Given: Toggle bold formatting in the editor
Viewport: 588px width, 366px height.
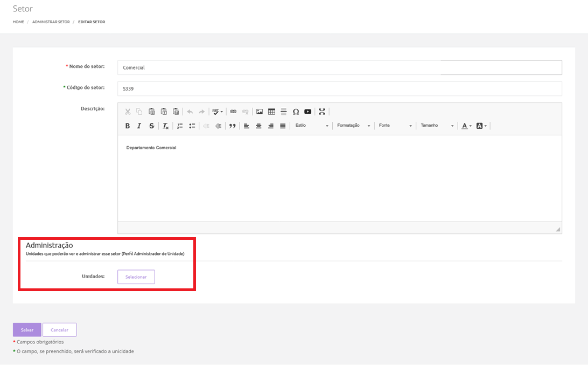Looking at the screenshot, I should (x=128, y=126).
